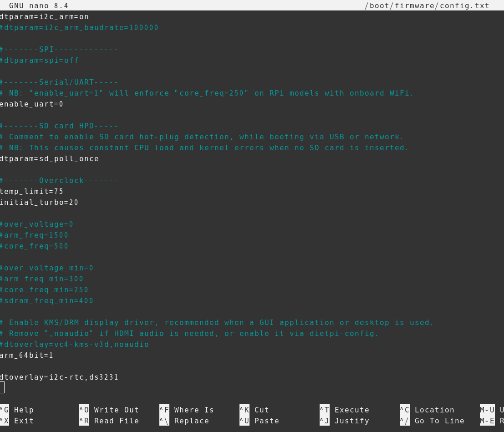This screenshot has width=504, height=432.
Task: Click the SD card HPD section header
Action: (x=59, y=126)
